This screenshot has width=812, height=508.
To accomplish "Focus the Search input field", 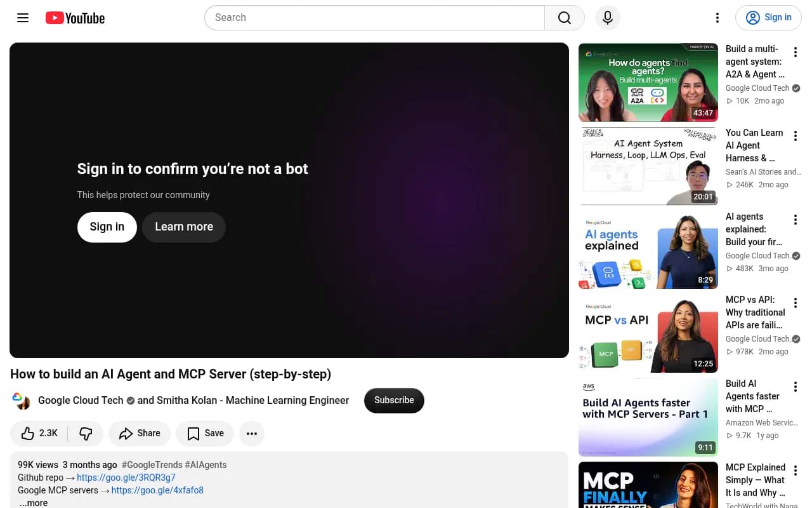I will (374, 18).
